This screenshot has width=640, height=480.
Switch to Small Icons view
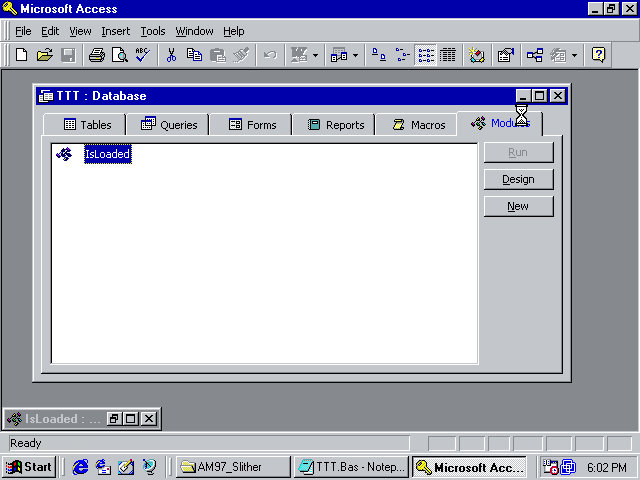402,55
